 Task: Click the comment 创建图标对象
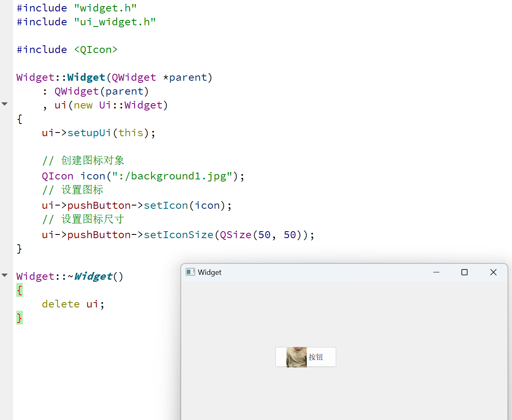(x=83, y=161)
